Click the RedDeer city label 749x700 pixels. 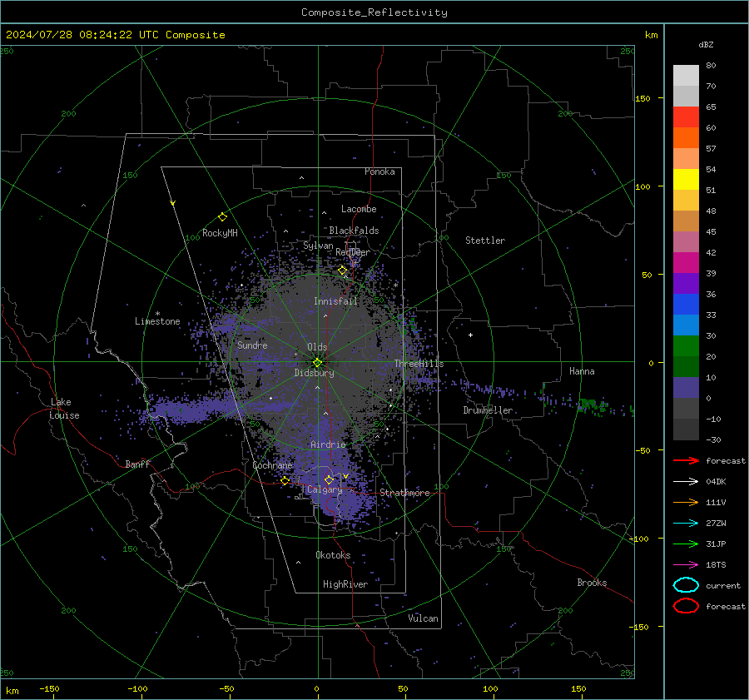click(353, 252)
